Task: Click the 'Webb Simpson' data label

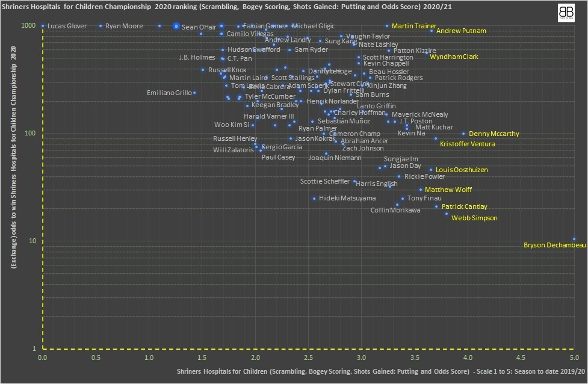Action: point(474,218)
